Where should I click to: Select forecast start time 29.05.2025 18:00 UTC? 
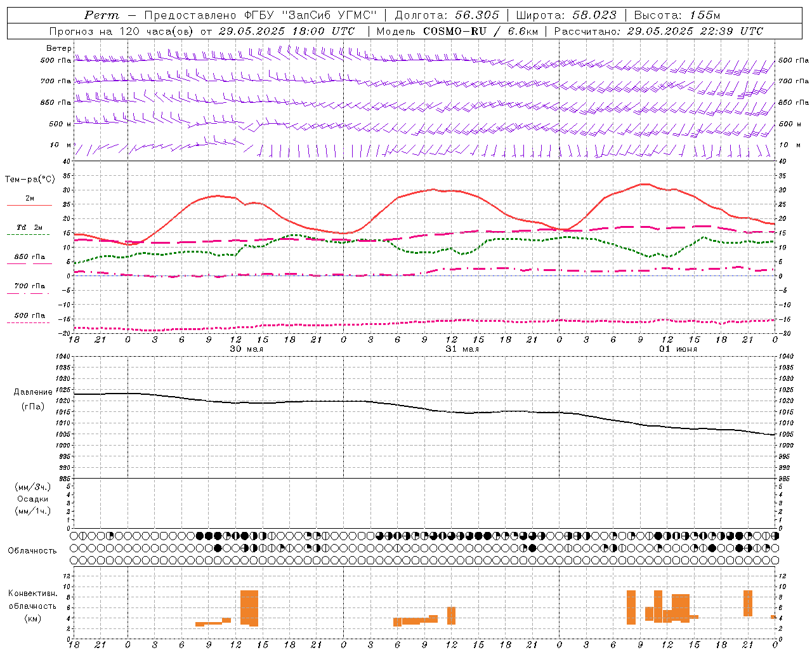(287, 31)
